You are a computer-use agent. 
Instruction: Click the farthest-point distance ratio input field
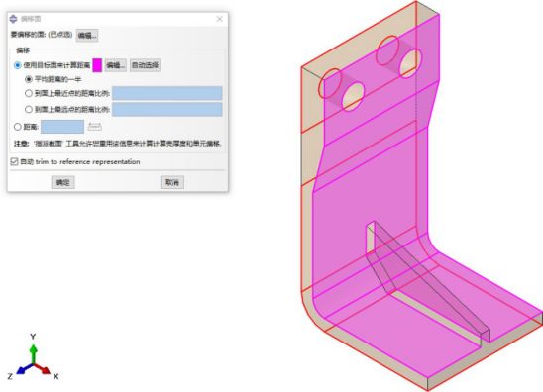click(x=166, y=109)
